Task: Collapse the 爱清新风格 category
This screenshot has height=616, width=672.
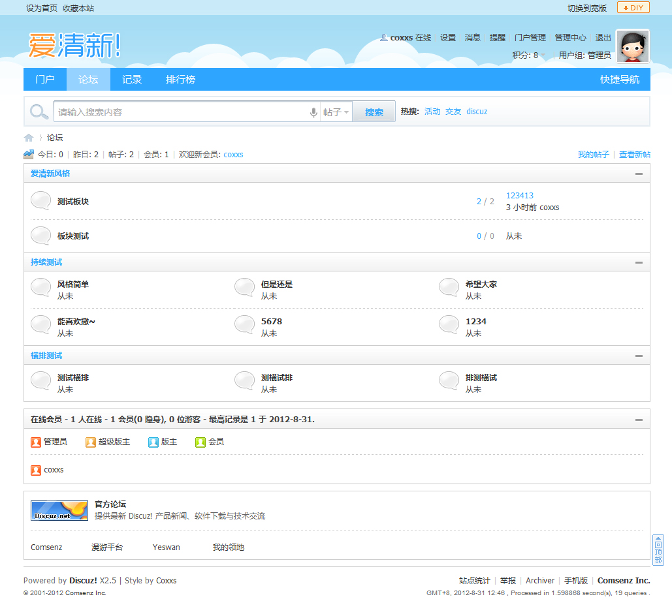Action: [639, 174]
